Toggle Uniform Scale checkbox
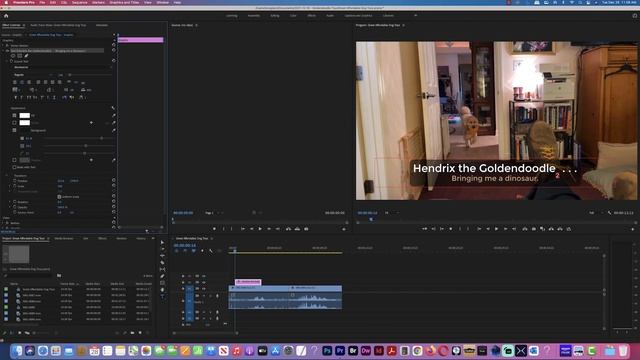Image resolution: width=640 pixels, height=360 pixels. point(59,197)
